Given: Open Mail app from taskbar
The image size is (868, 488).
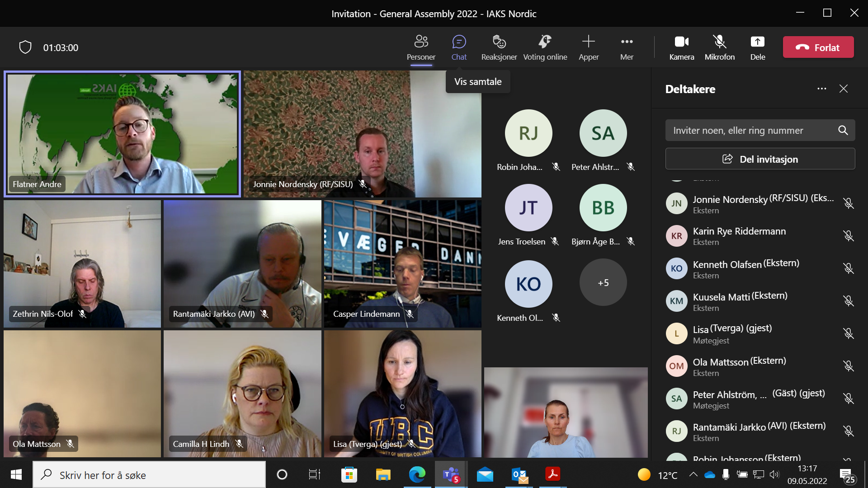Looking at the screenshot, I should tap(485, 474).
